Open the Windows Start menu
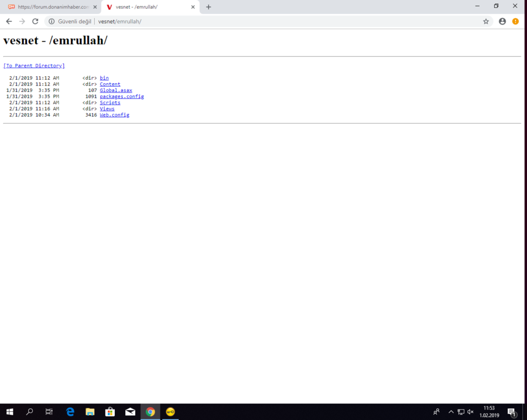Image resolution: width=527 pixels, height=420 pixels. 10,412
